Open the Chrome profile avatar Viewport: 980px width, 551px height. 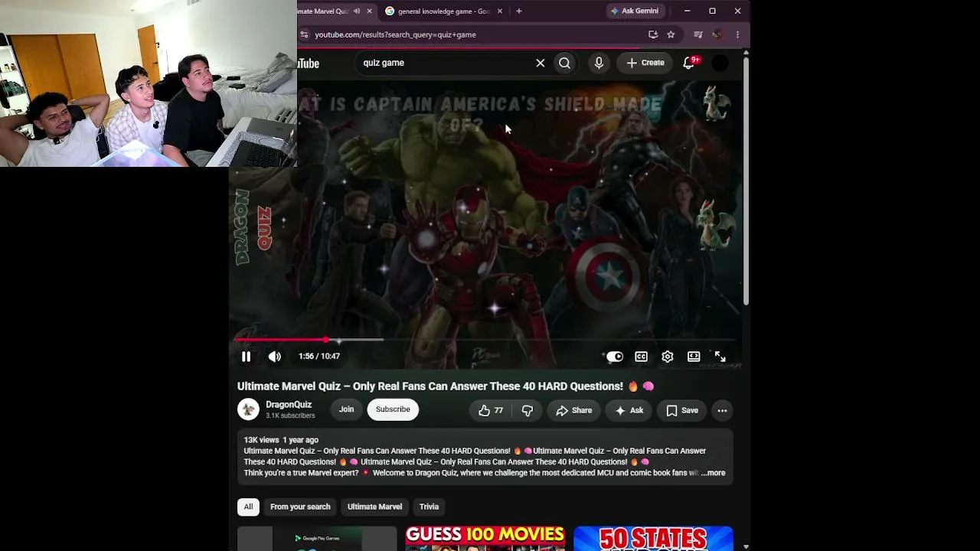pos(717,34)
